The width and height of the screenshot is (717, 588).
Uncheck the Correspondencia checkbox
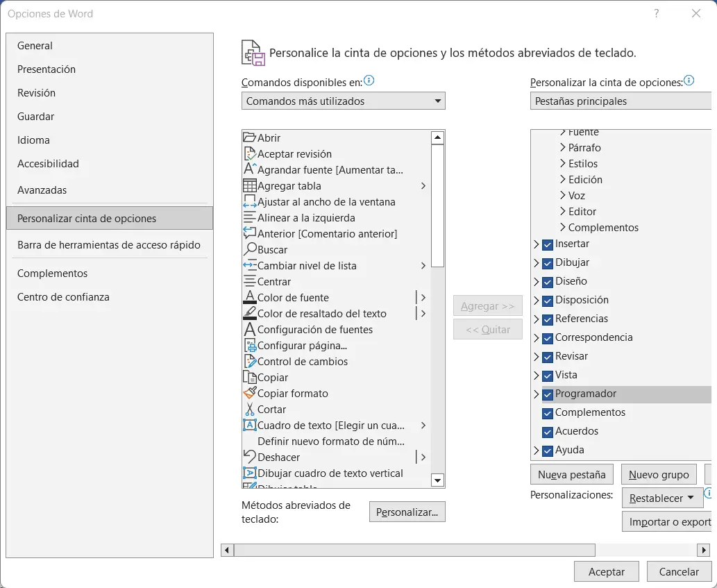(x=548, y=338)
